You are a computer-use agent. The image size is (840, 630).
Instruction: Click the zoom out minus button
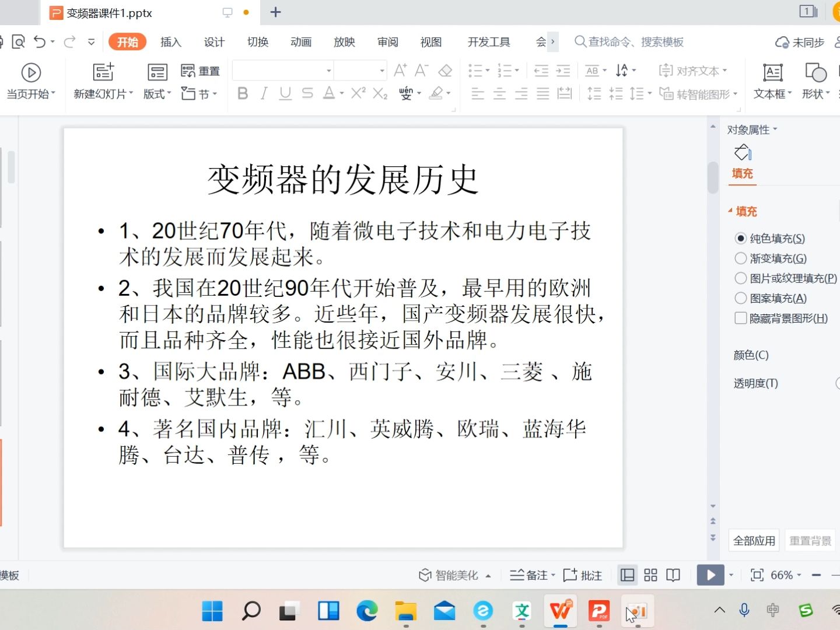click(x=816, y=575)
